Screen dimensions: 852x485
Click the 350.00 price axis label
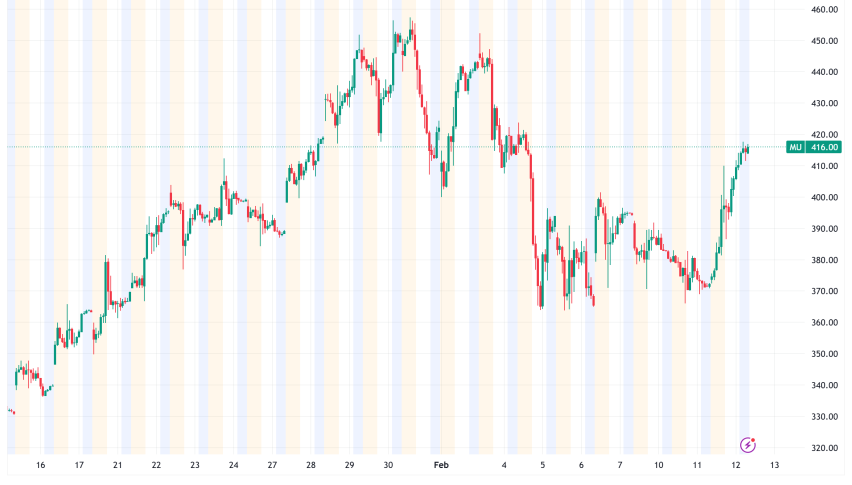[824, 354]
